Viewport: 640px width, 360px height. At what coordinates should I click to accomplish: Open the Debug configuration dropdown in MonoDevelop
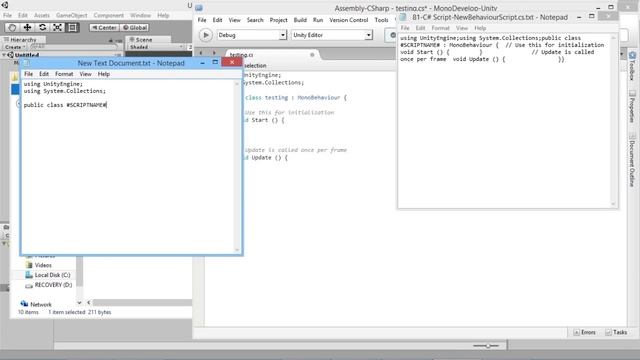pos(251,35)
